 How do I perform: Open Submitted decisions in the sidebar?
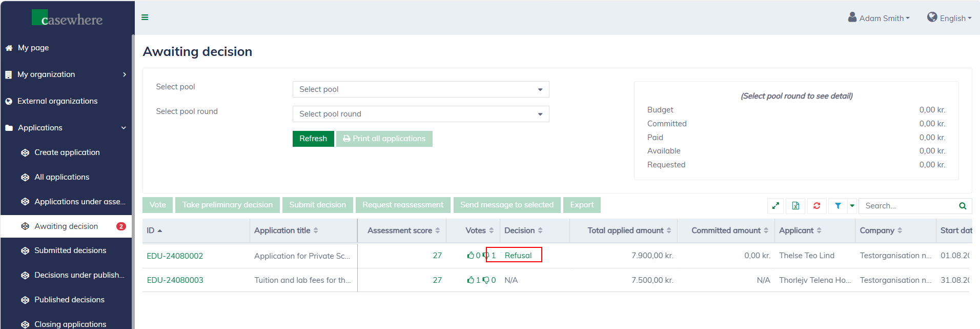(x=70, y=250)
